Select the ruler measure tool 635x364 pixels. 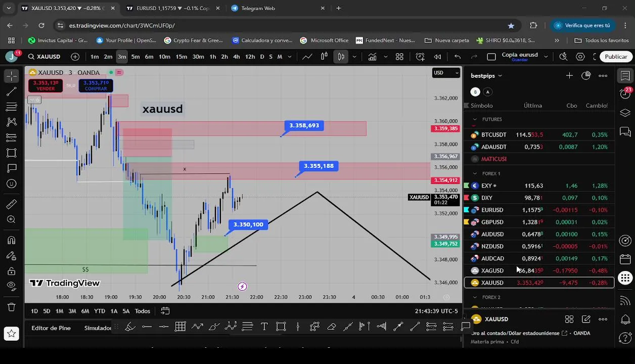click(12, 204)
